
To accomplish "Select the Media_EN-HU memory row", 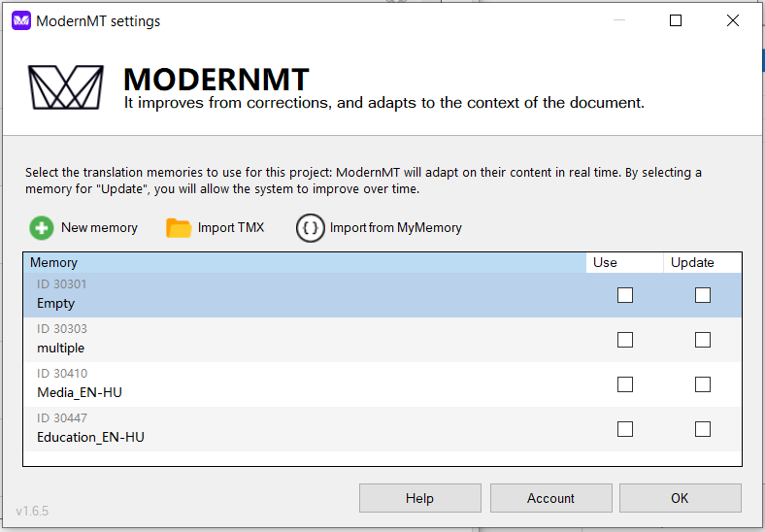I will [x=291, y=384].
